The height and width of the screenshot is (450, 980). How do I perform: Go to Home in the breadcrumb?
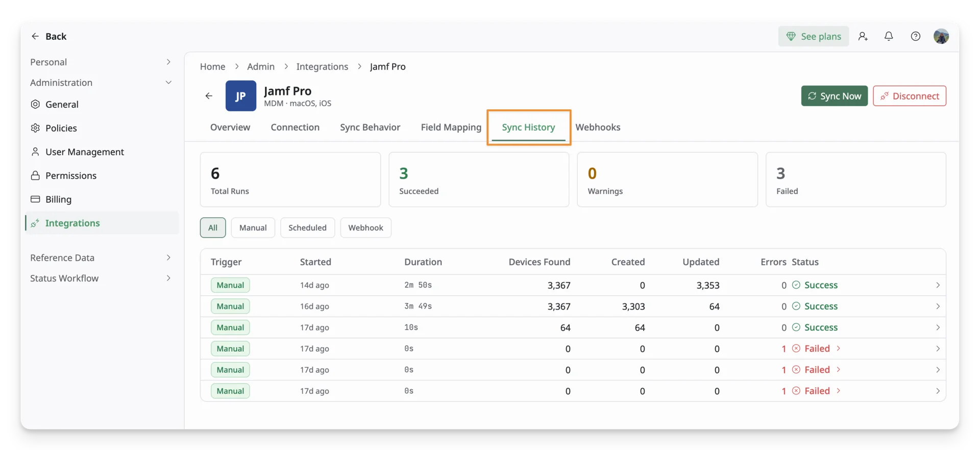click(x=213, y=66)
